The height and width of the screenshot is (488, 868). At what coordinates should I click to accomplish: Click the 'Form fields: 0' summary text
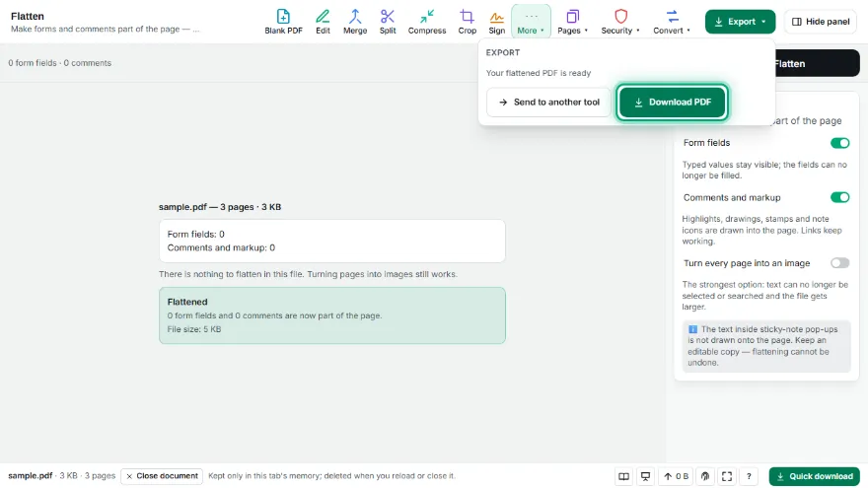click(196, 234)
